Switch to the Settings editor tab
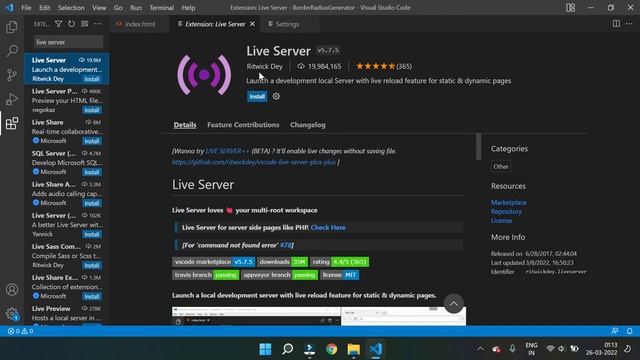This screenshot has height=360, width=640. (287, 24)
